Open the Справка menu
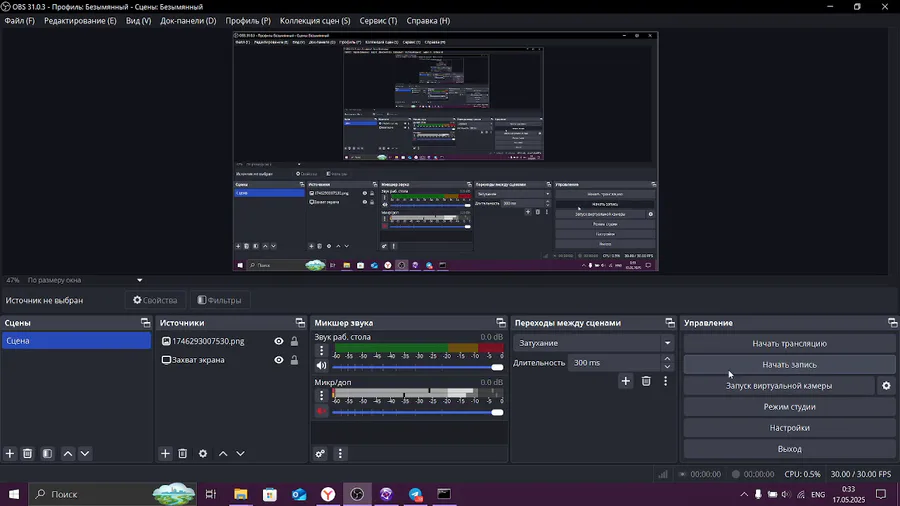 click(x=428, y=21)
